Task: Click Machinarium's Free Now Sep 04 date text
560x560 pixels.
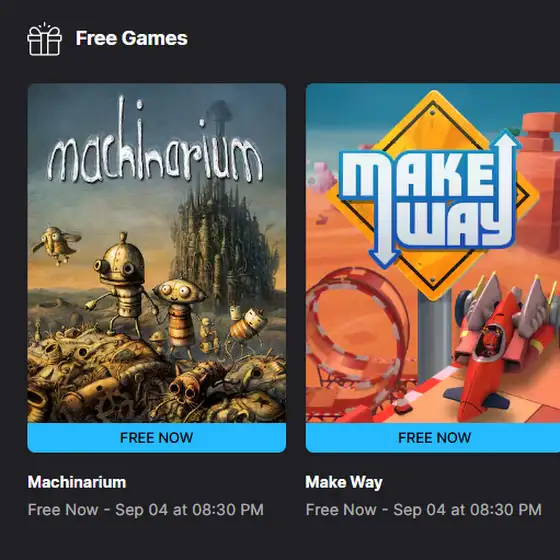Action: coord(146,510)
